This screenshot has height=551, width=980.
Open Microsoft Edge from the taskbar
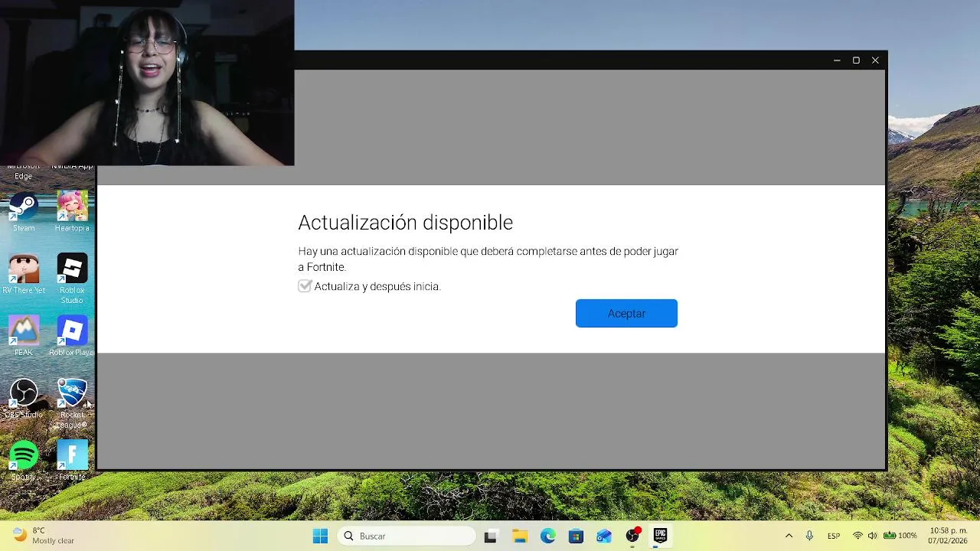548,536
